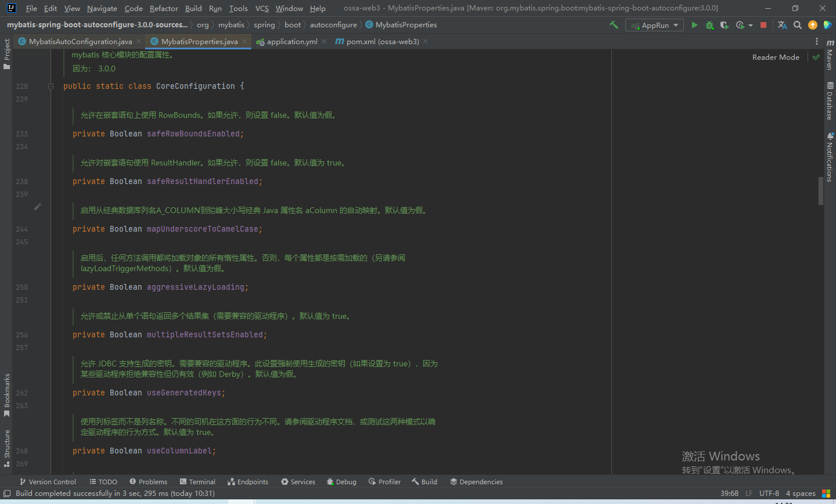Open the Structure tool window
The image size is (836, 504).
[7, 448]
